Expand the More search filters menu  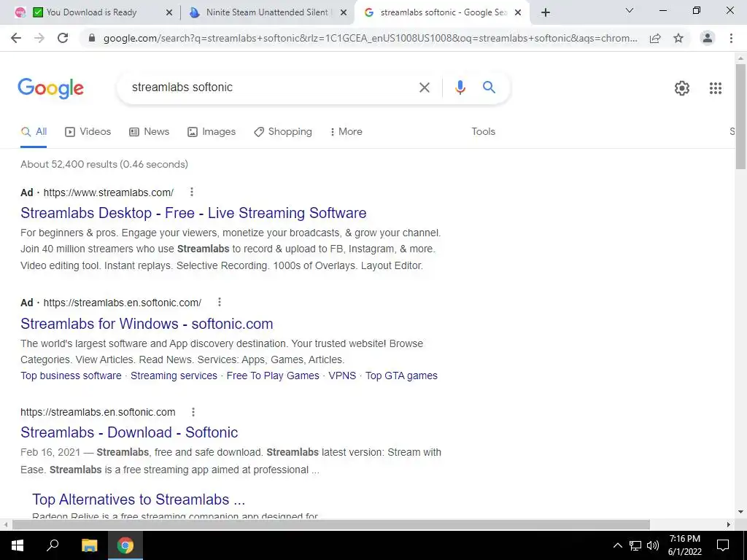click(346, 131)
